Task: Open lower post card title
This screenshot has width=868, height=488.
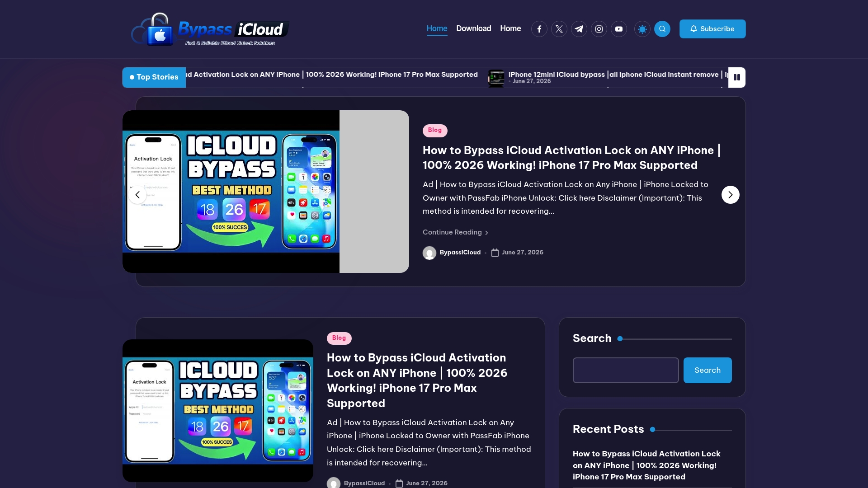Action: (x=417, y=380)
